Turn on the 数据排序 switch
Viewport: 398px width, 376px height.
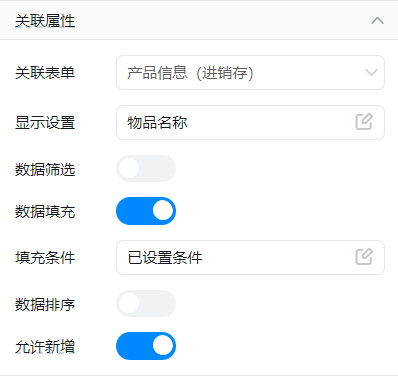coord(146,303)
